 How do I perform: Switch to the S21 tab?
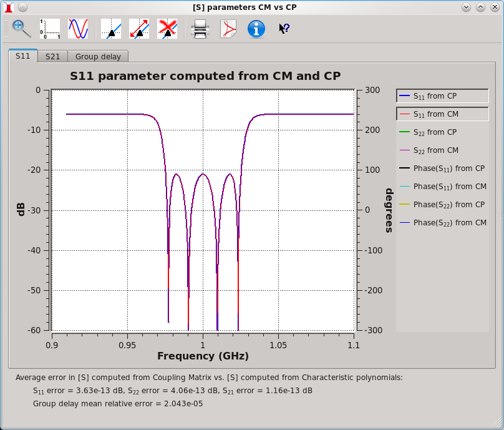click(52, 56)
